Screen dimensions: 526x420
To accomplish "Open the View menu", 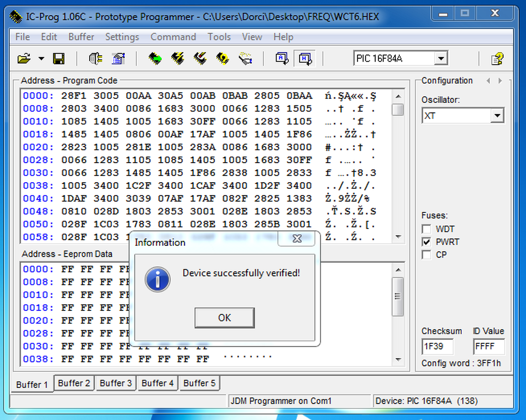I will coord(252,37).
